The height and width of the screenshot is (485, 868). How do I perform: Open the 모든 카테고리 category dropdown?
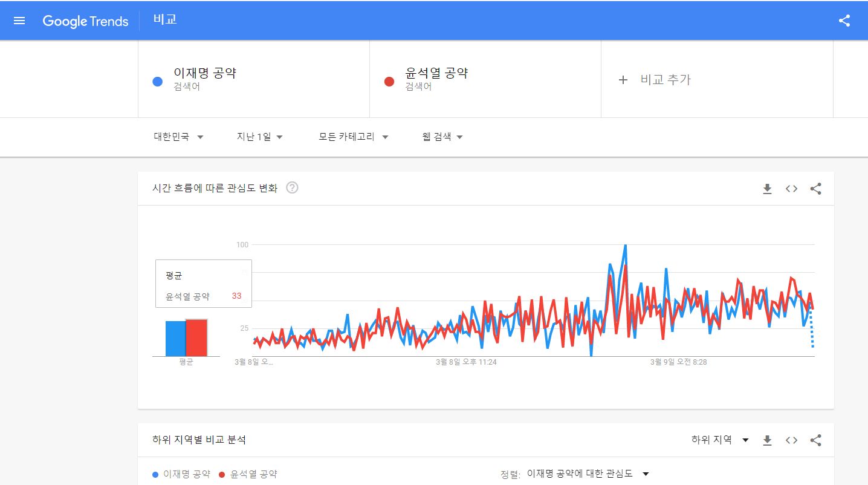[354, 137]
